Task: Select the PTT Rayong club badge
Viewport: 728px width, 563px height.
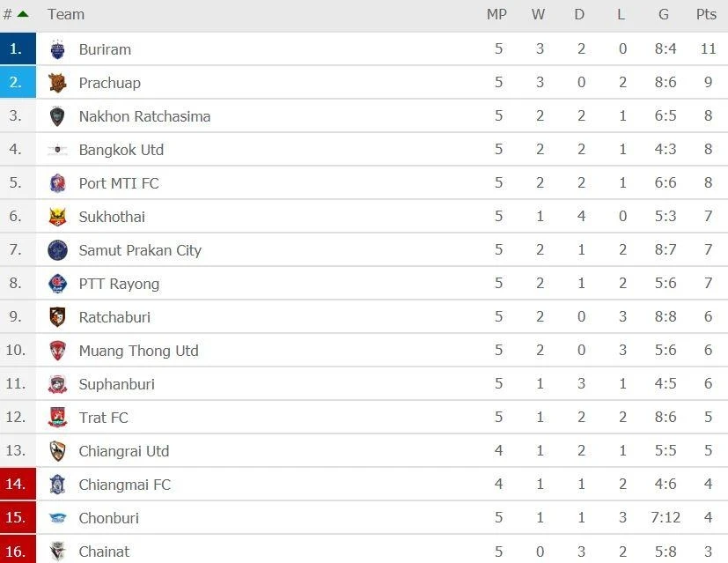Action: (x=56, y=284)
